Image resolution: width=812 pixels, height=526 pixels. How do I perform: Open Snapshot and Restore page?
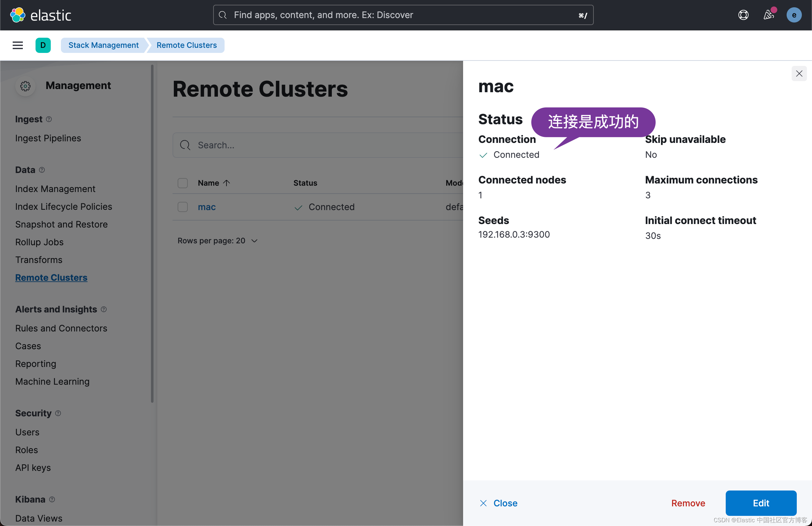click(62, 224)
